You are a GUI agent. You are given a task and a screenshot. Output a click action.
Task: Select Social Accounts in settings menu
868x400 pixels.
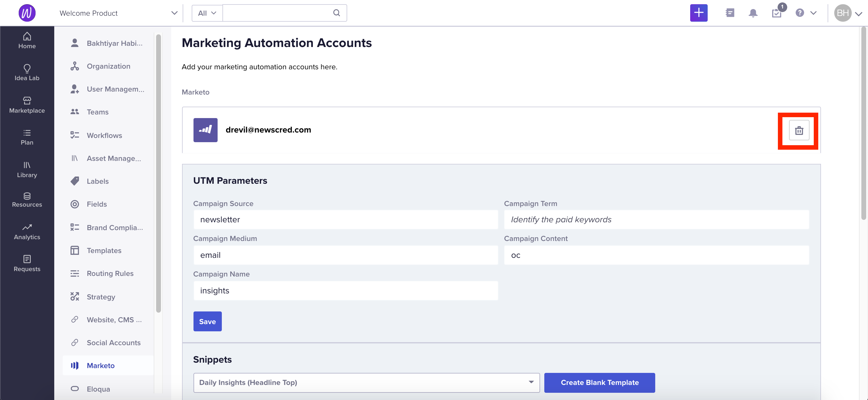(108, 342)
